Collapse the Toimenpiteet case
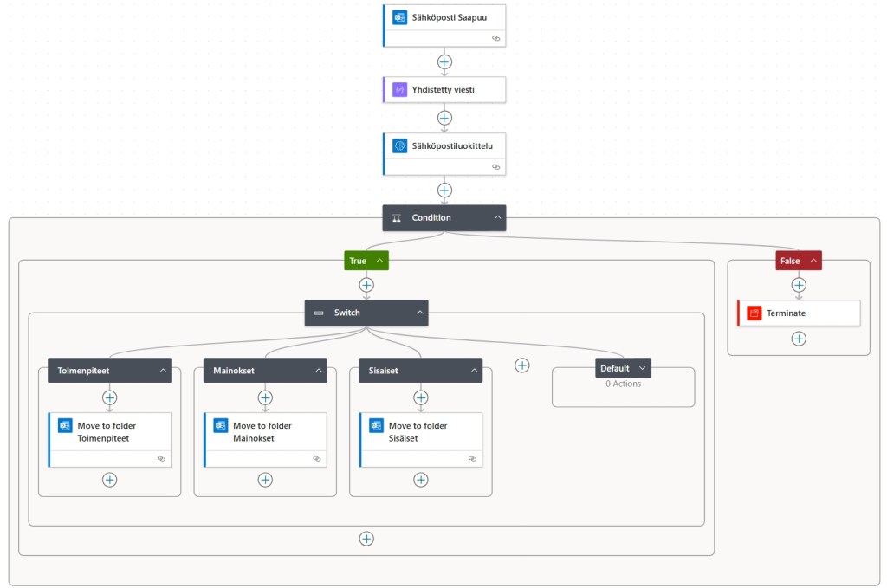The image size is (887, 588). click(163, 371)
